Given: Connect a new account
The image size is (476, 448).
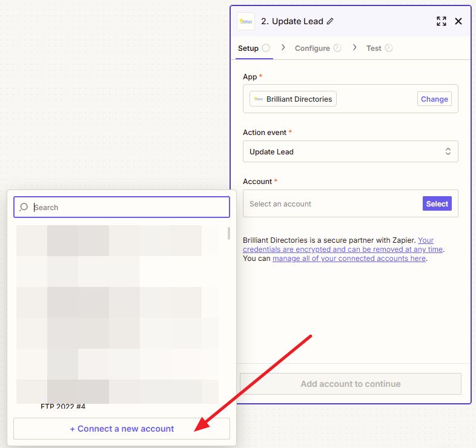Looking at the screenshot, I should coord(122,429).
